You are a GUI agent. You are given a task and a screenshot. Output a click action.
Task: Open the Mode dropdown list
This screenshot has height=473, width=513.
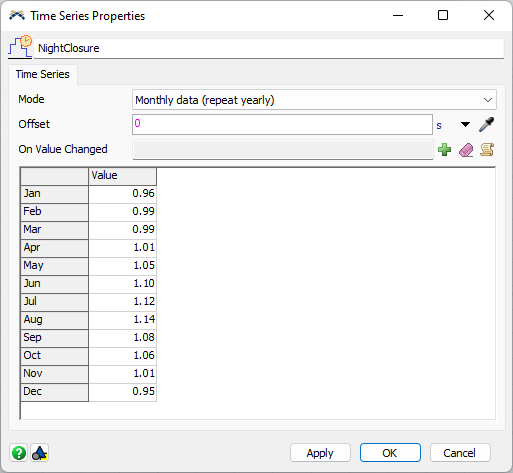(314, 100)
